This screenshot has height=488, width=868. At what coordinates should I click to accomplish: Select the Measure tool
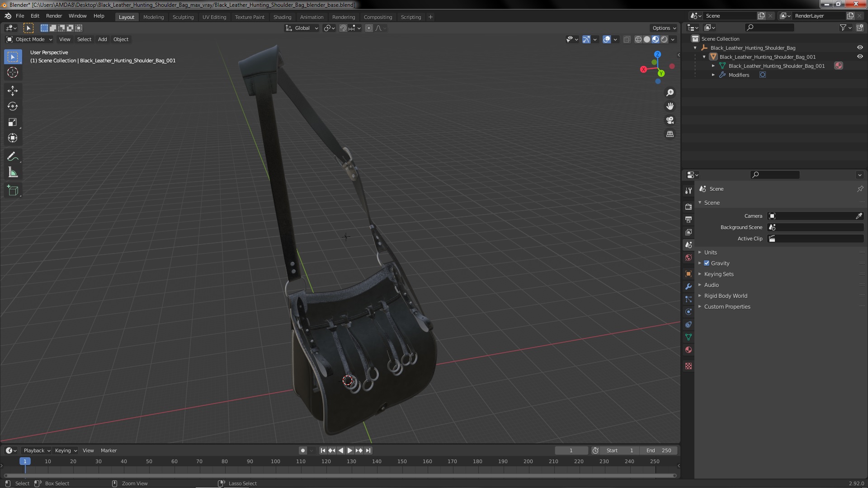(13, 173)
